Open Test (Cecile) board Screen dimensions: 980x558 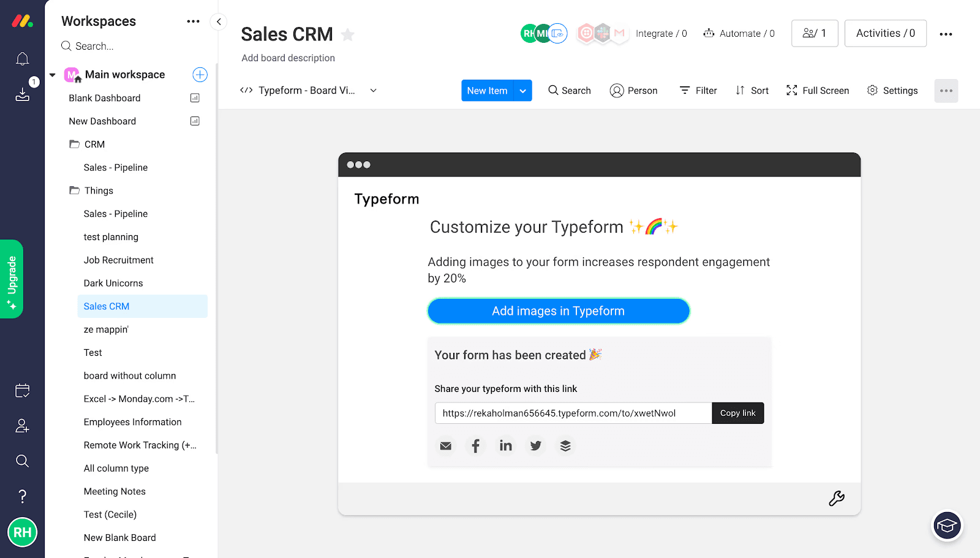110,515
